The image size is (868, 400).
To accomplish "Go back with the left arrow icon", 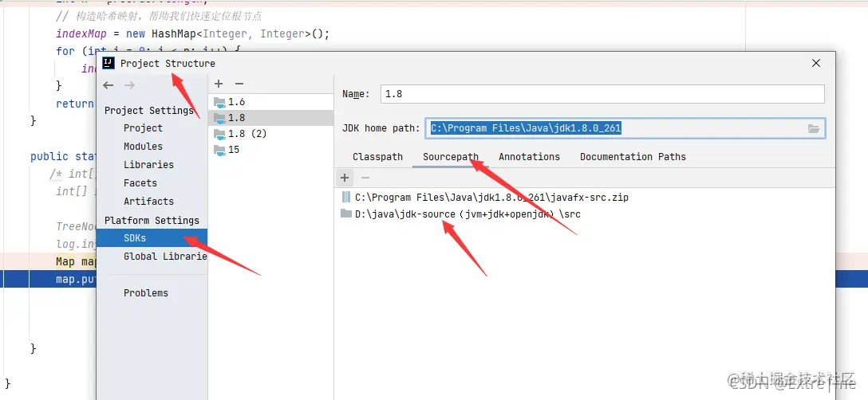I will 108,85.
